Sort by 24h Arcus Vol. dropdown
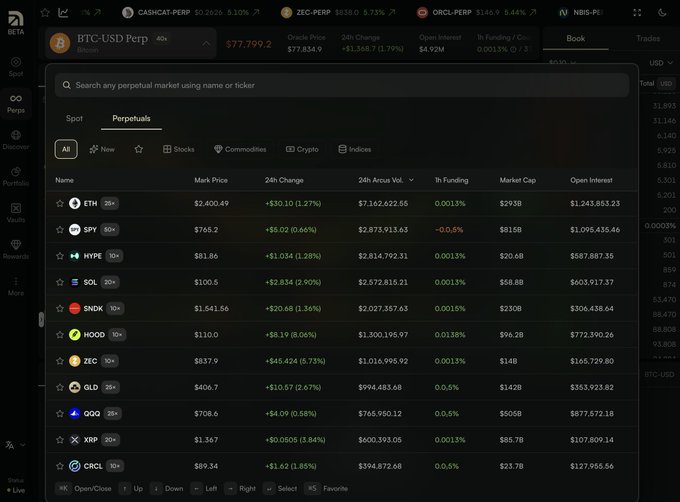 (x=386, y=180)
